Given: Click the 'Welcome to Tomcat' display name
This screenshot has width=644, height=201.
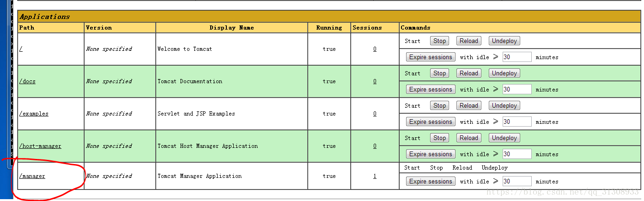Looking at the screenshot, I should click(185, 49).
